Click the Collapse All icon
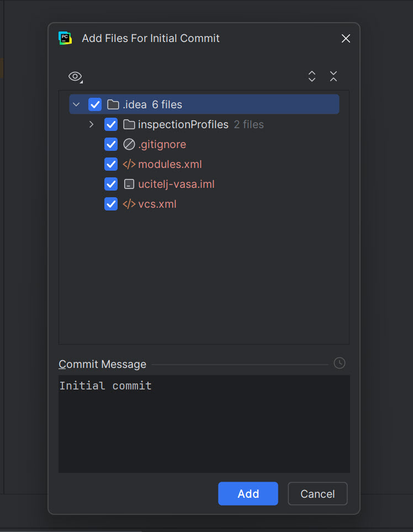 tap(333, 76)
